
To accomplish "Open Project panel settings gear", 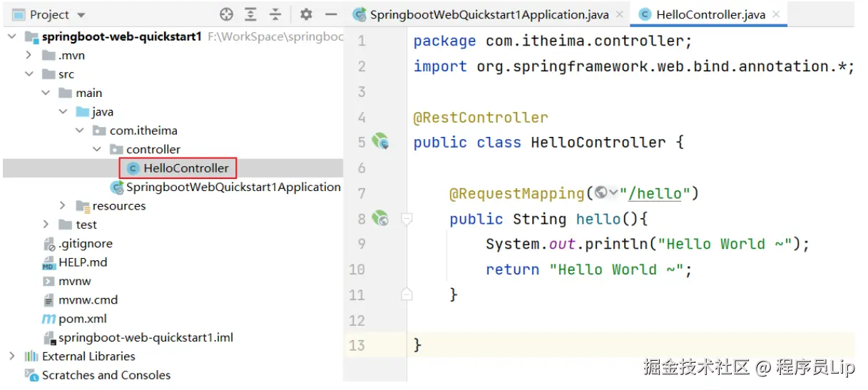I will (x=306, y=14).
